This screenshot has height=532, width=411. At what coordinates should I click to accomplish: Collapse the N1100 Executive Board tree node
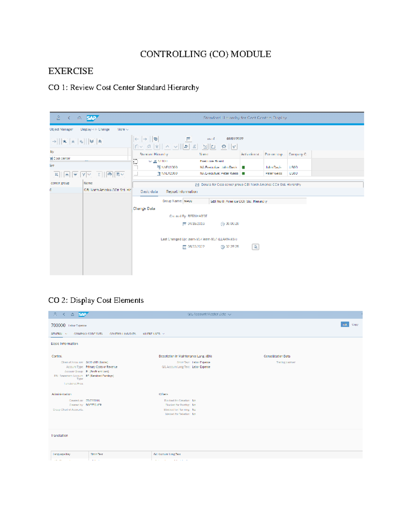[150, 161]
